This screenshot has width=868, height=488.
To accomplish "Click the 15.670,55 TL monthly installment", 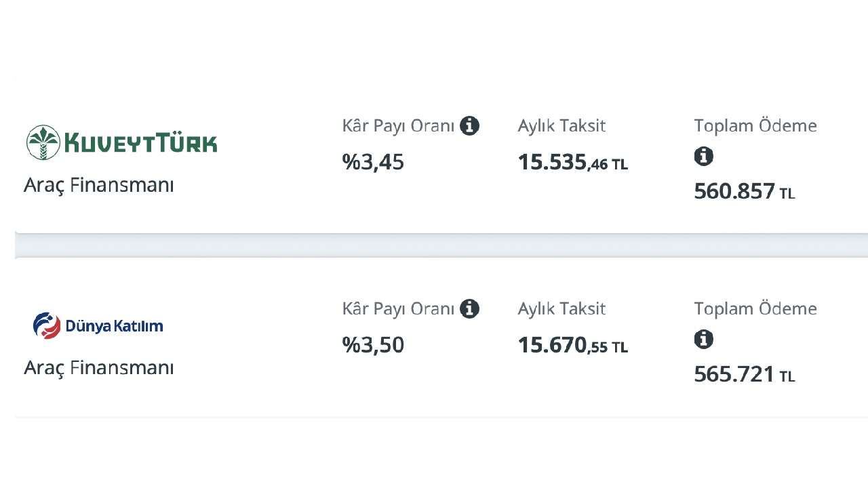I will point(573,346).
